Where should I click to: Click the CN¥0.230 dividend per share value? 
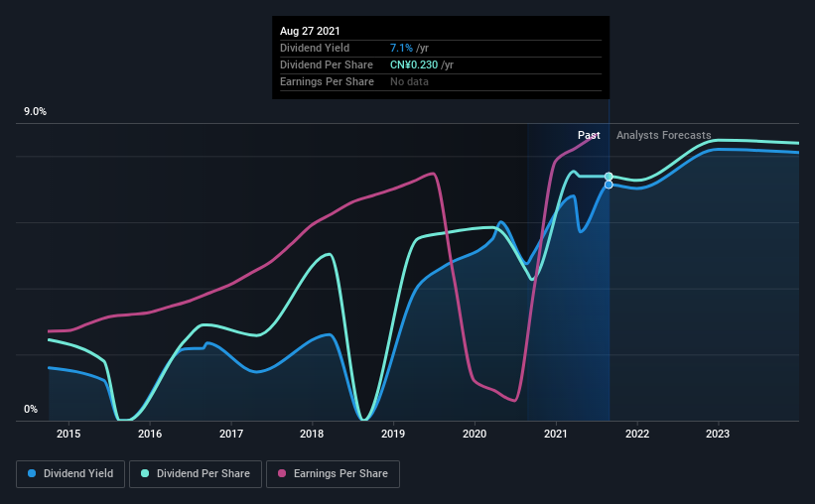[414, 64]
